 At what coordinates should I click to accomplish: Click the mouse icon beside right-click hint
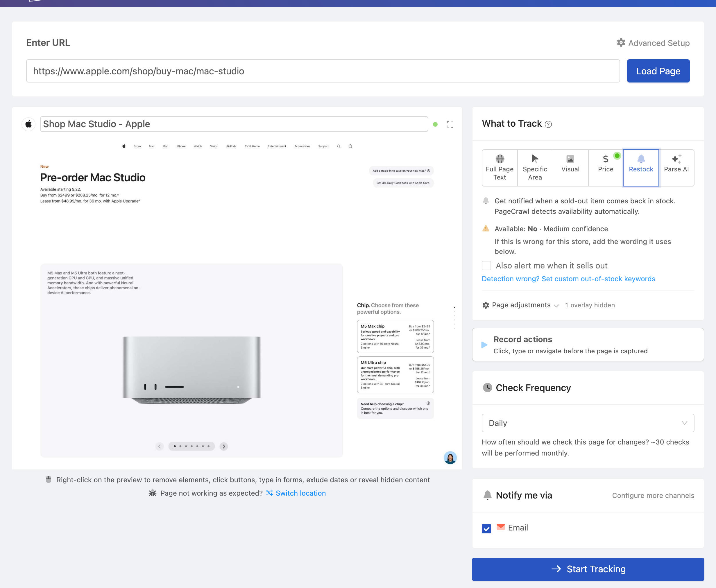point(49,479)
